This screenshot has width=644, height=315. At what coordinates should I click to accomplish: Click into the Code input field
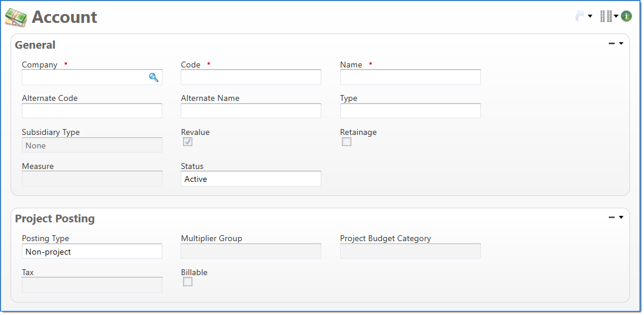(x=250, y=77)
